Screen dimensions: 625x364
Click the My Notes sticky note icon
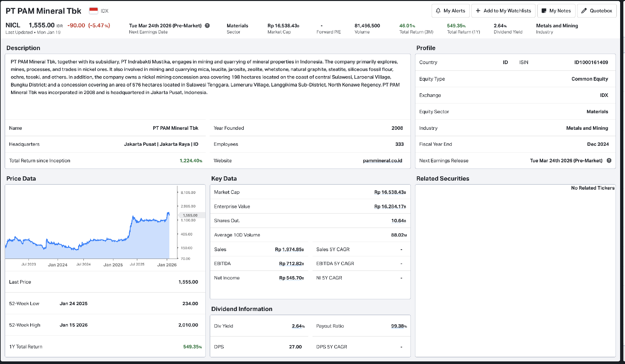[x=544, y=11]
